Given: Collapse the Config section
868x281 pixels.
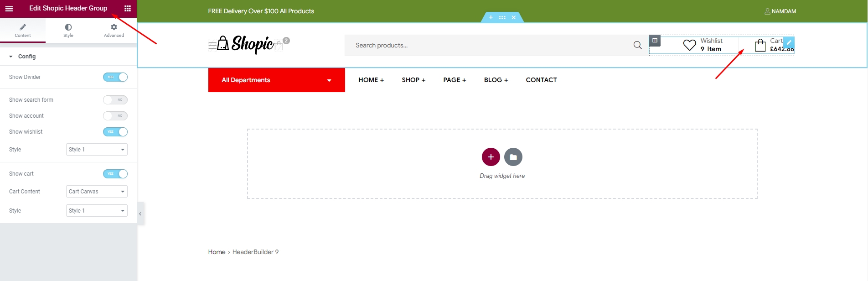Looking at the screenshot, I should coord(11,57).
